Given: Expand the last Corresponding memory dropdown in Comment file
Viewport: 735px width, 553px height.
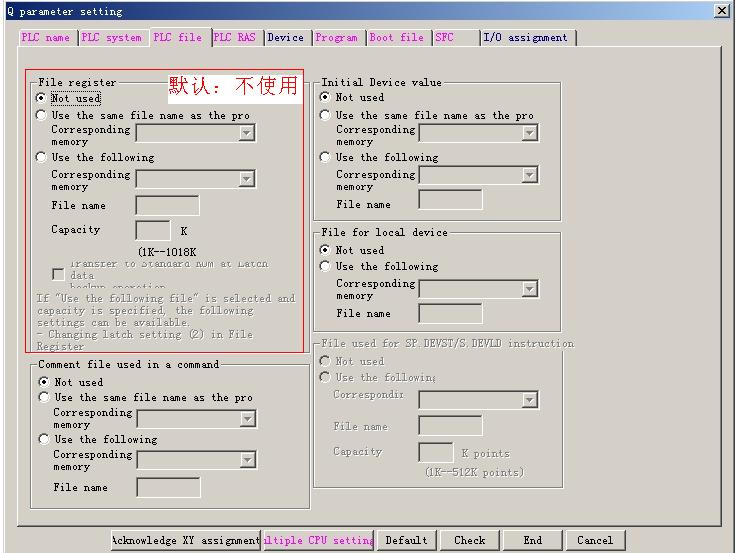Looking at the screenshot, I should tap(246, 460).
